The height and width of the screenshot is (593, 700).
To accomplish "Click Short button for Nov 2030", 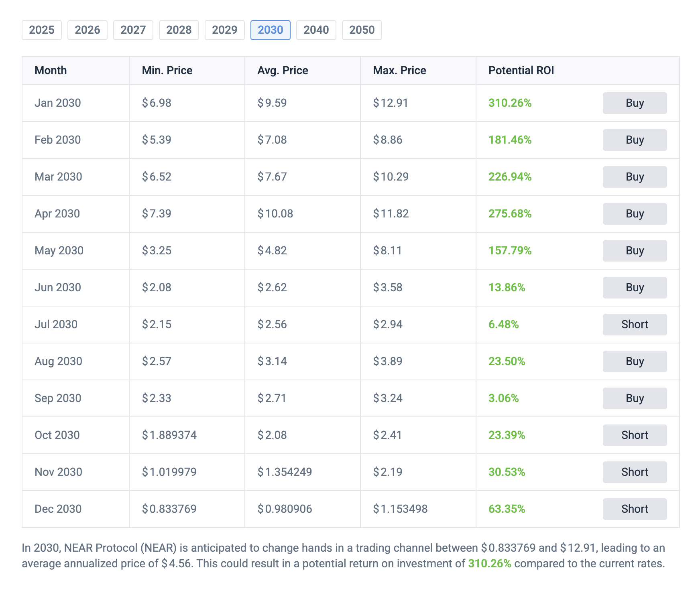I will (x=635, y=472).
